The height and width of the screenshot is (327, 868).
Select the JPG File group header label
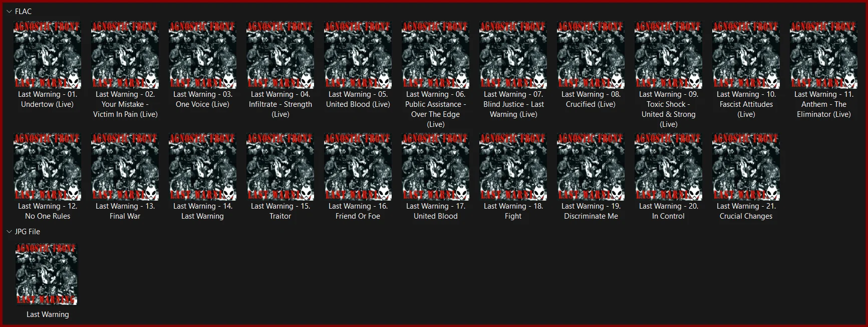28,232
